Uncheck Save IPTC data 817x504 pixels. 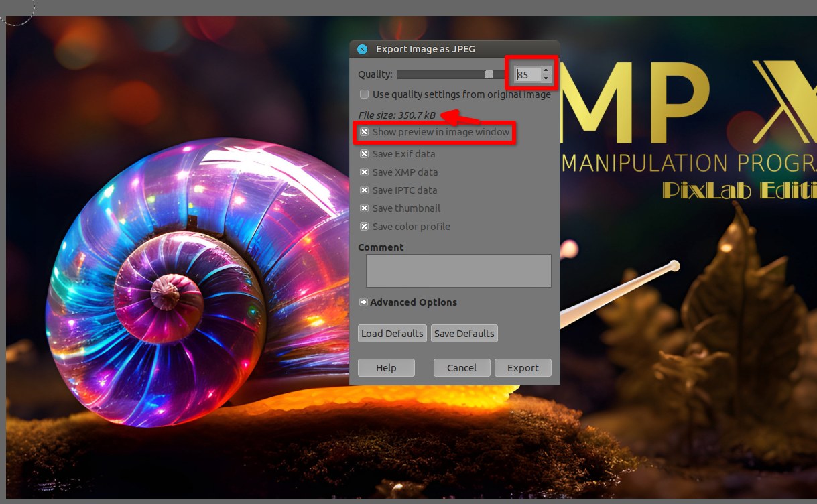[364, 190]
